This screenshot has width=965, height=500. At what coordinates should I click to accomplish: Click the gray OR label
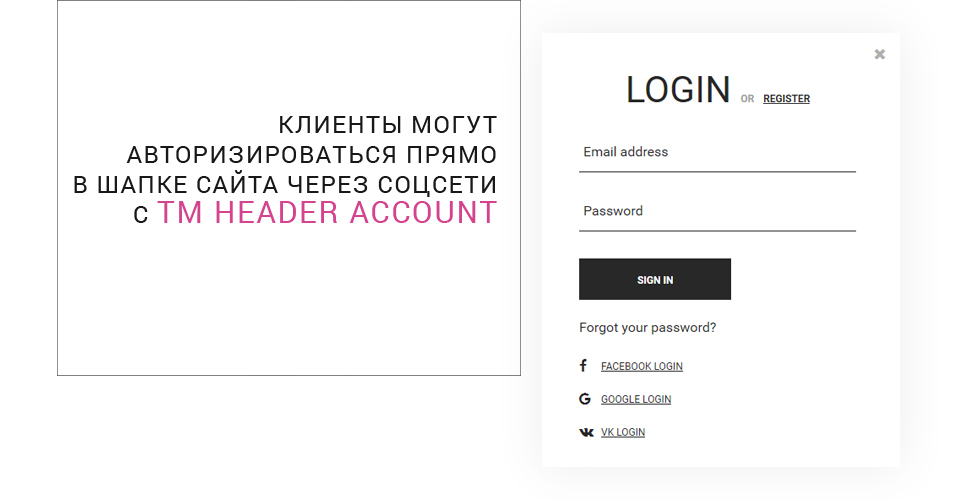click(747, 99)
